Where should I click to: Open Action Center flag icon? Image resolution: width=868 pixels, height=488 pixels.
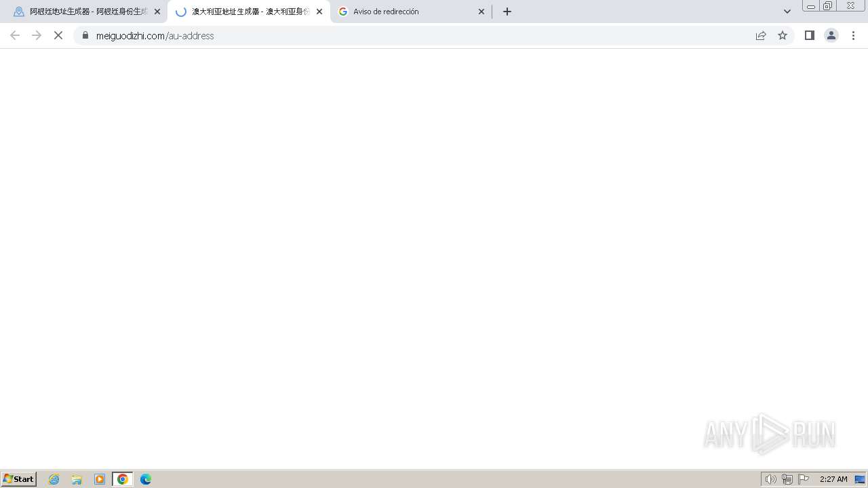[804, 479]
